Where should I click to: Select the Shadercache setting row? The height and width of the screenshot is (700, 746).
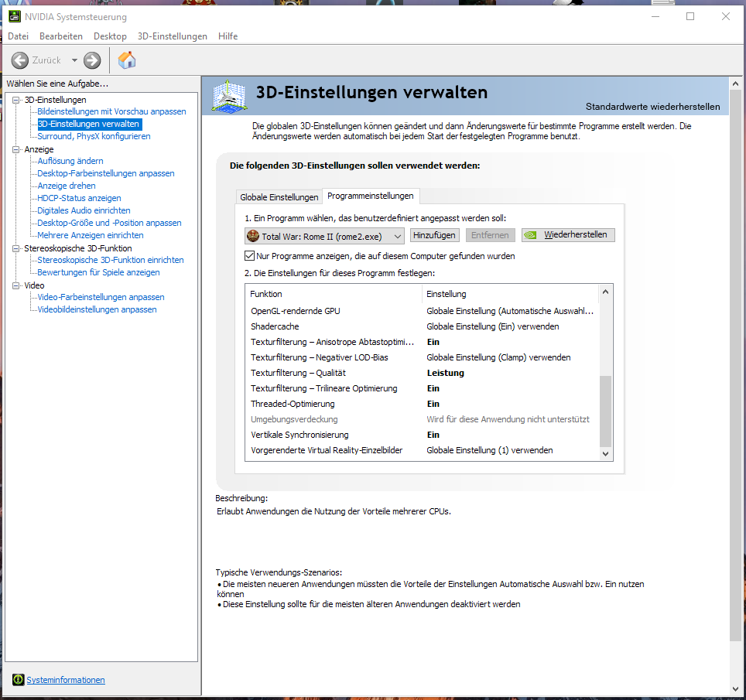422,326
